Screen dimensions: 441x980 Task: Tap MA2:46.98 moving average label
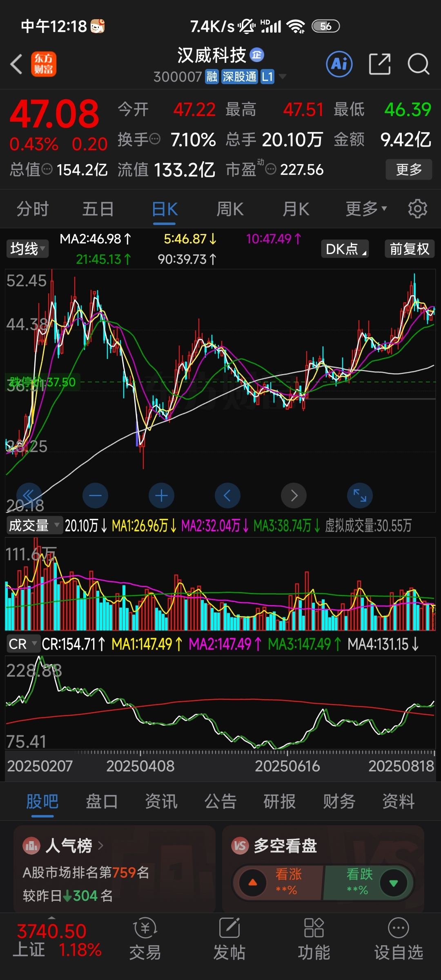tap(96, 239)
